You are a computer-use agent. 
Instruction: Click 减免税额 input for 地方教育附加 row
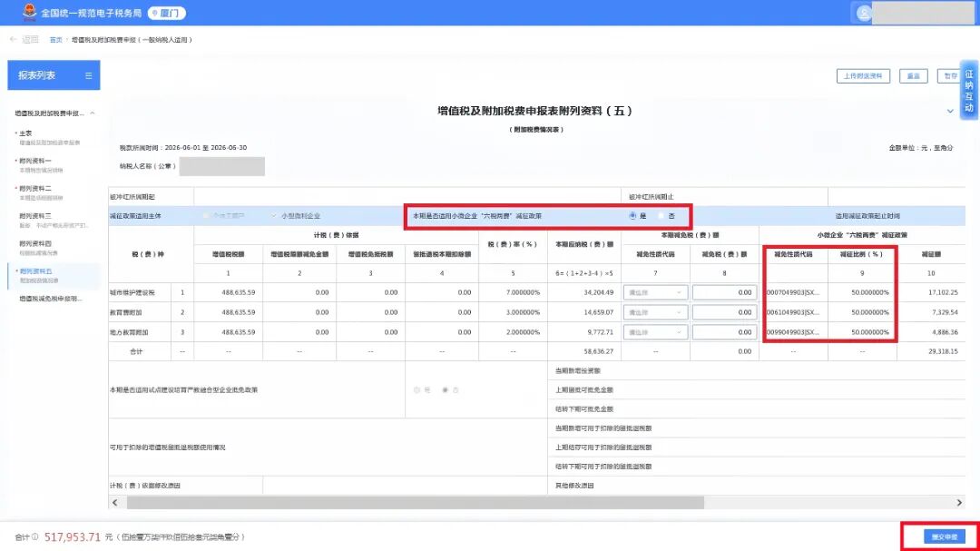point(724,332)
